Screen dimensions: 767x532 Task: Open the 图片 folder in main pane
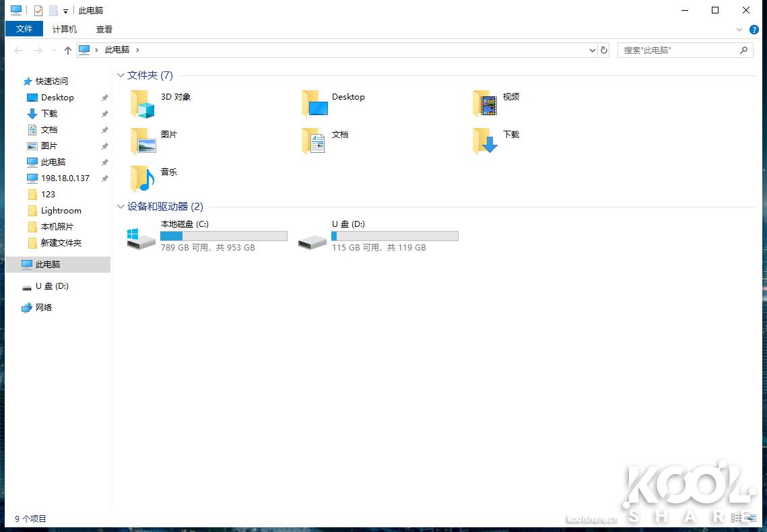coord(143,141)
